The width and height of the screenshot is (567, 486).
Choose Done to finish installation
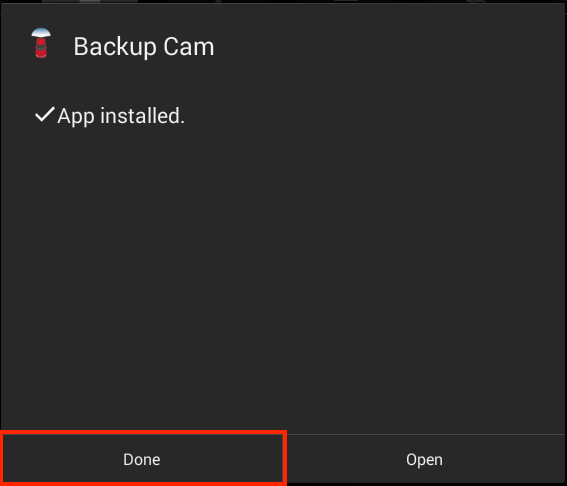(142, 459)
